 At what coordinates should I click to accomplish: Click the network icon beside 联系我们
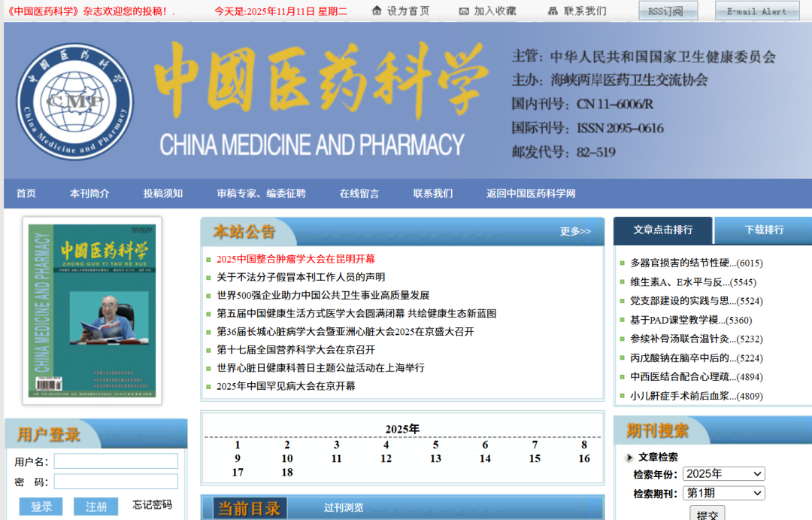pyautogui.click(x=553, y=11)
